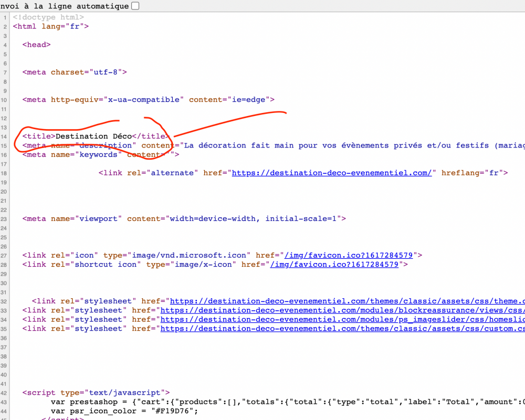Click the x-ua-compatible meta line

149,99
